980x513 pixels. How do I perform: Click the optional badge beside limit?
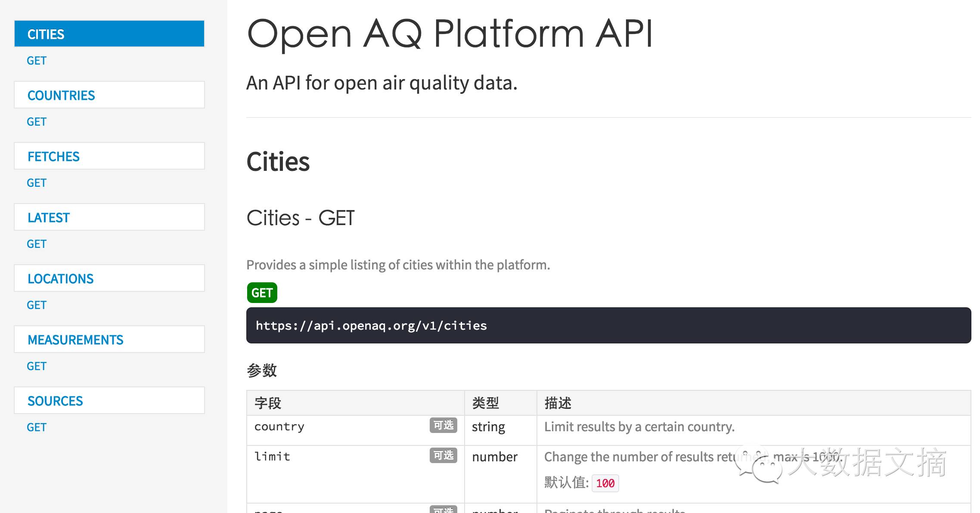tap(443, 455)
